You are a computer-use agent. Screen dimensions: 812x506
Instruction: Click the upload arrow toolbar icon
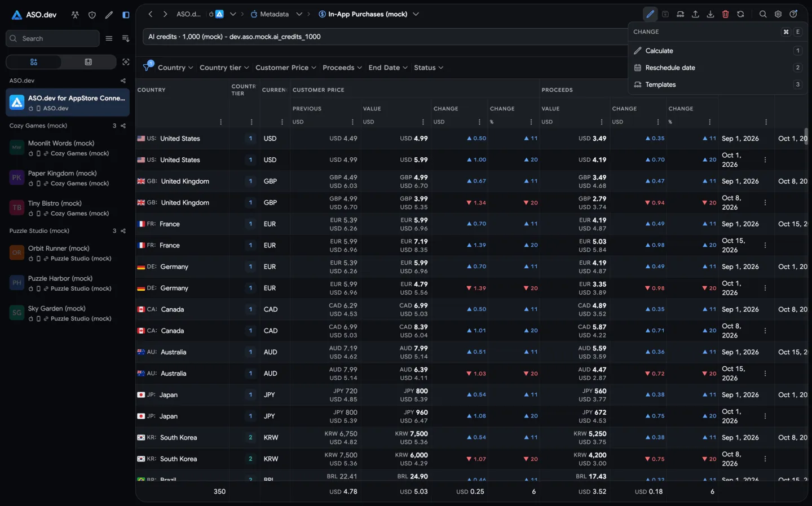point(695,14)
